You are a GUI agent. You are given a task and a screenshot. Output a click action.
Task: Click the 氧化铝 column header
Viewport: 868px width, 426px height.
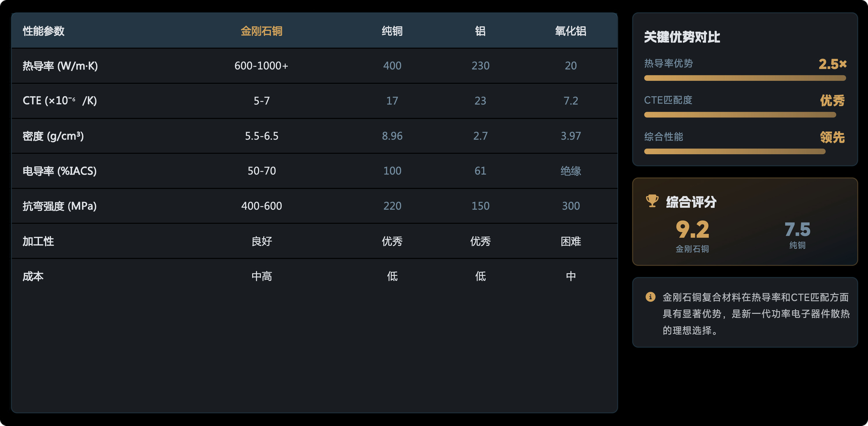(571, 31)
